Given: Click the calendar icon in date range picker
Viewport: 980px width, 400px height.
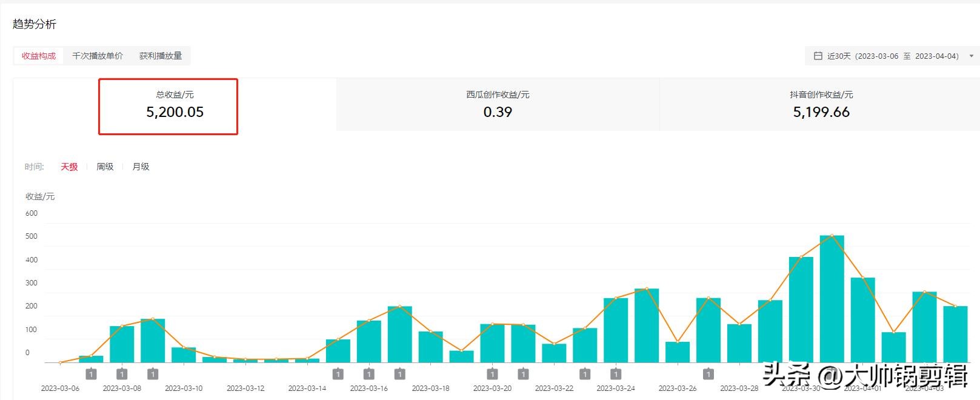Looking at the screenshot, I should pos(818,56).
